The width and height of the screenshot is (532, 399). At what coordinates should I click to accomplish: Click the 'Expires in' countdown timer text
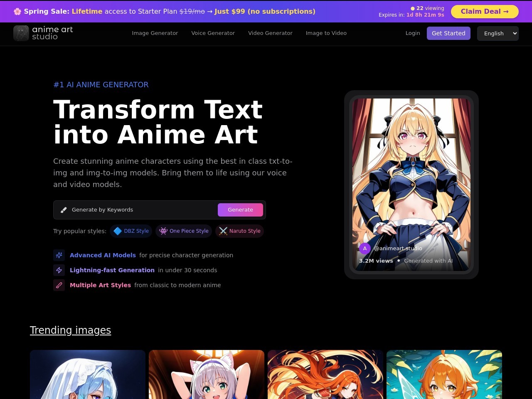tap(411, 15)
